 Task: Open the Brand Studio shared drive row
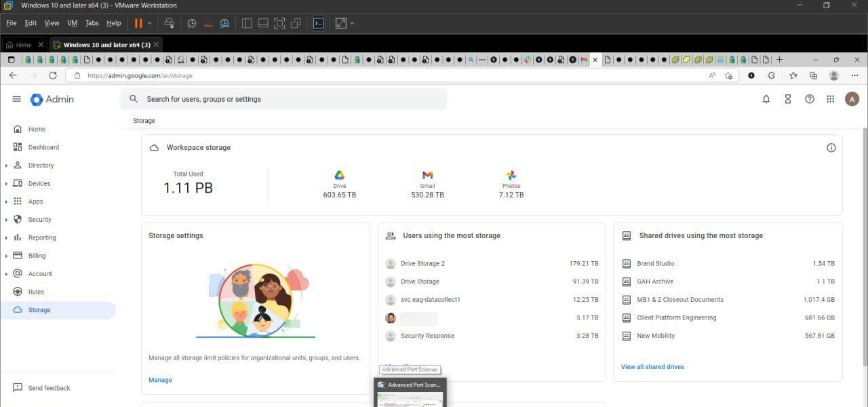pyautogui.click(x=728, y=263)
